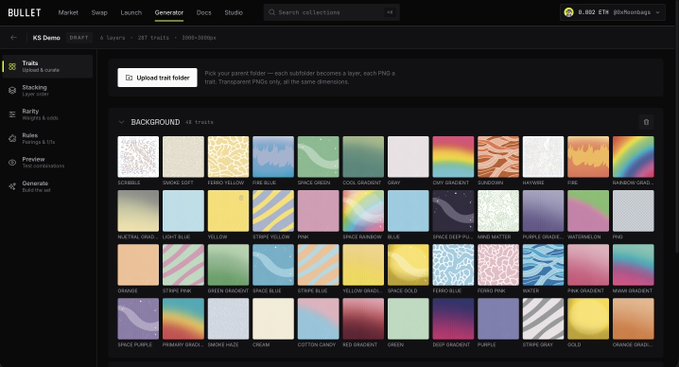Select the RED GRADIENT trait thumbnail

(x=363, y=319)
